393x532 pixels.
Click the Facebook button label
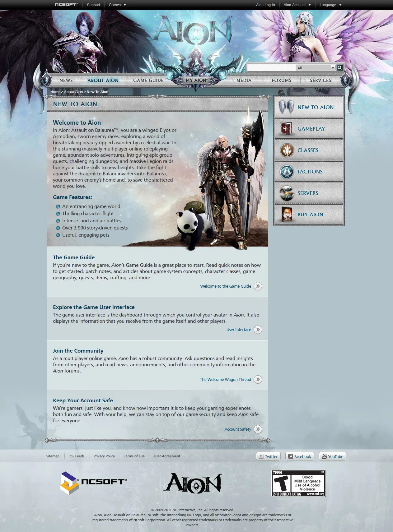pos(303,456)
